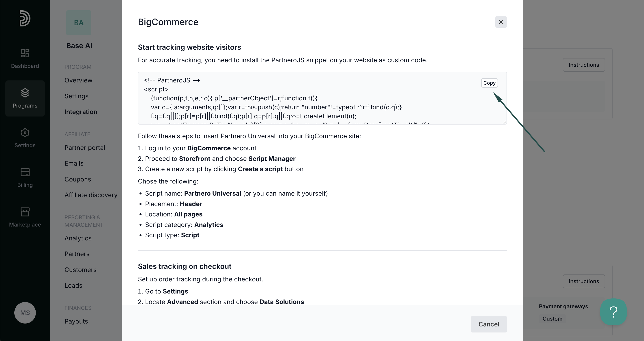Click the MS user avatar

click(x=25, y=313)
